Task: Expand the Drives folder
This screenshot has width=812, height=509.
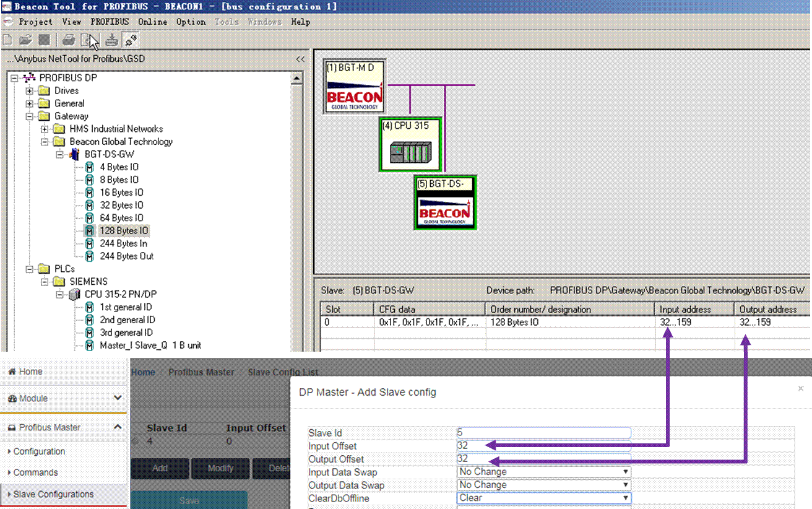Action: pyautogui.click(x=29, y=91)
